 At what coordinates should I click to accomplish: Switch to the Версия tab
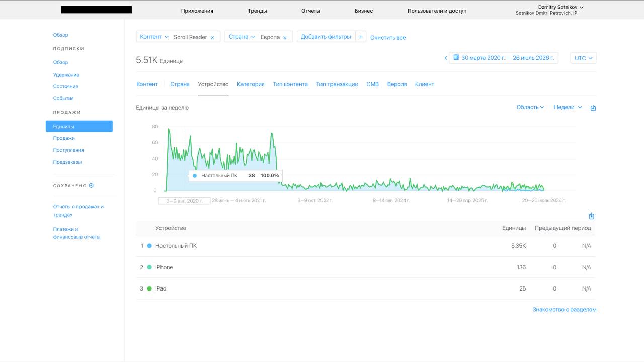coord(397,84)
